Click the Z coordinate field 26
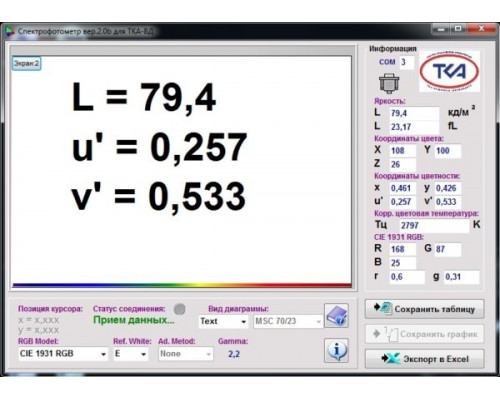The height and width of the screenshot is (400, 500). click(403, 164)
